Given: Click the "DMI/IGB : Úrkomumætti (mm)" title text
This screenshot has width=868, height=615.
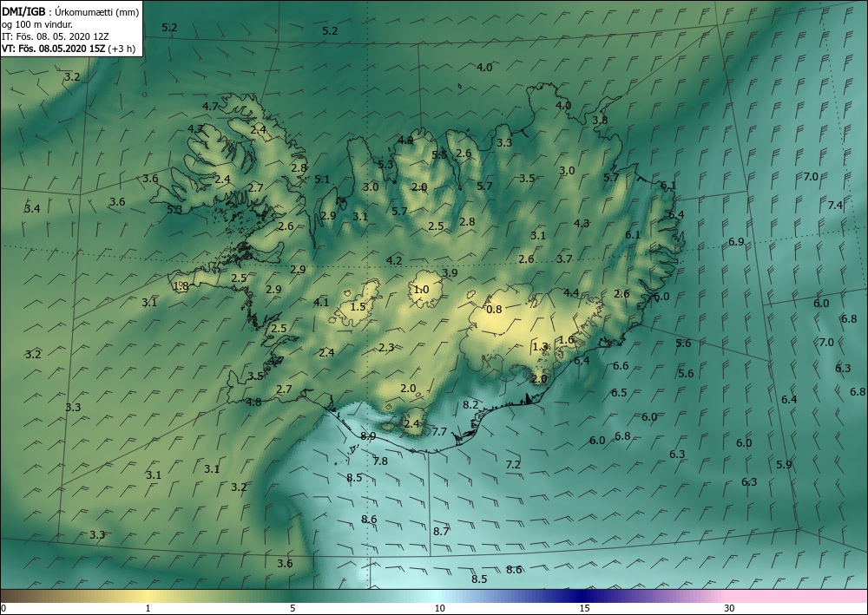Looking at the screenshot, I should (71, 12).
